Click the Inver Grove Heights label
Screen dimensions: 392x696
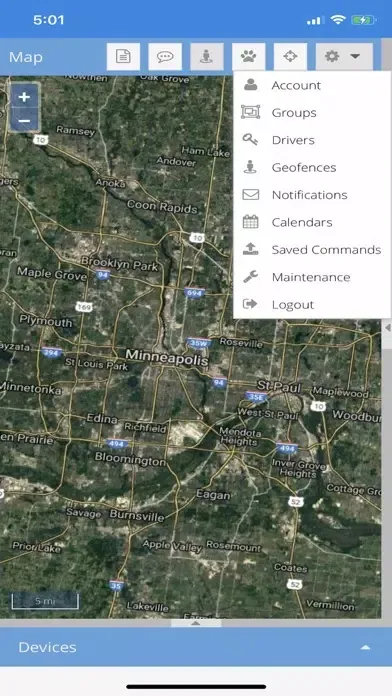point(299,469)
